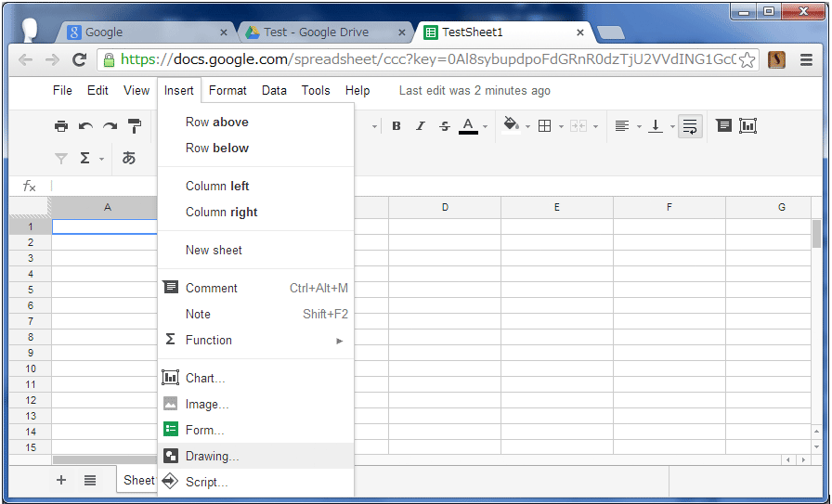Click the Insert comment toolbar icon
This screenshot has width=832, height=504.
(x=723, y=125)
